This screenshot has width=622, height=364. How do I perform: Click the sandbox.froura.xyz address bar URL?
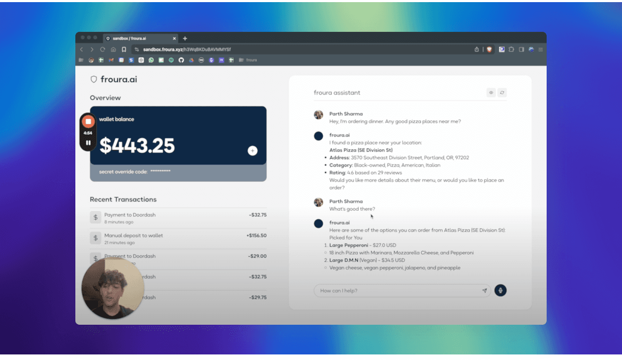187,49
